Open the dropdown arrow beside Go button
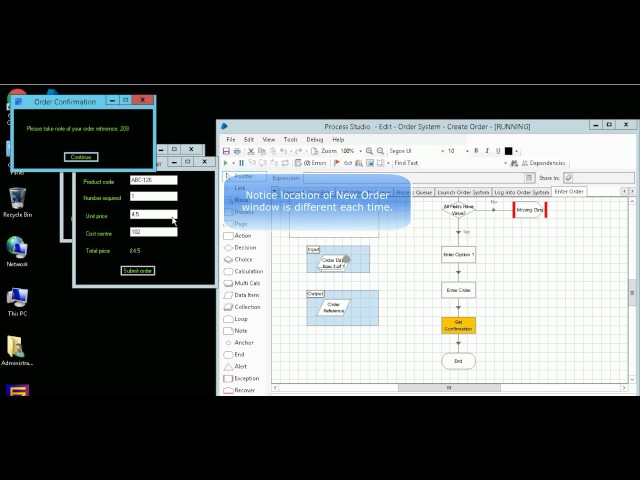The width and height of the screenshot is (640, 480). coord(233,163)
